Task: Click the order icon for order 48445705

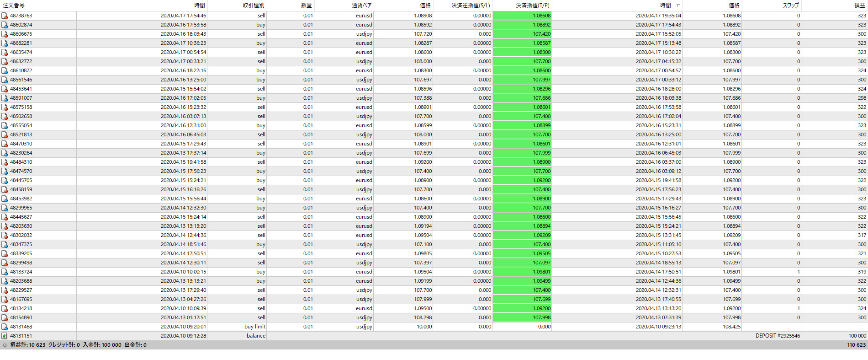Action: pos(5,180)
